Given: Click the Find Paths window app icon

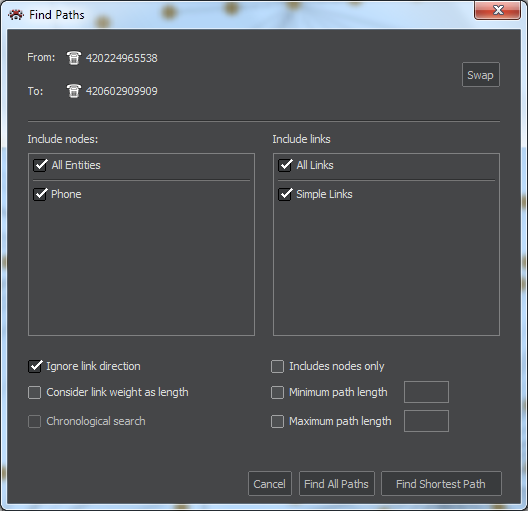Looking at the screenshot, I should (x=16, y=15).
